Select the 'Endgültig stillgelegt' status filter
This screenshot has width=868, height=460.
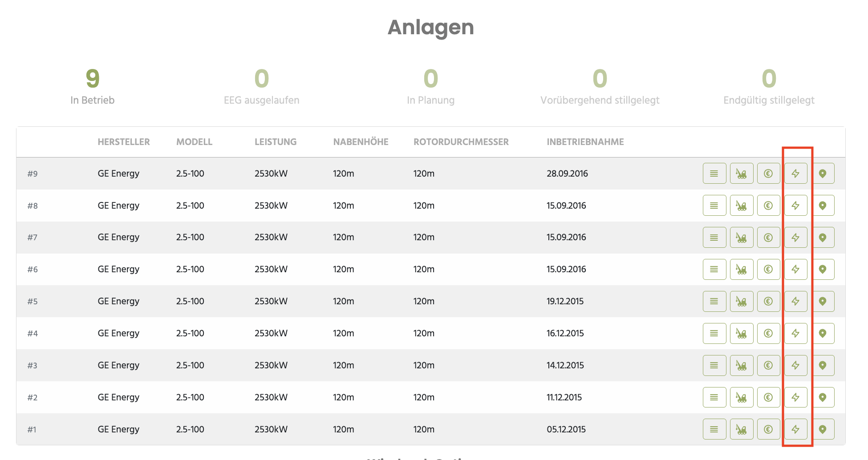[x=769, y=87]
